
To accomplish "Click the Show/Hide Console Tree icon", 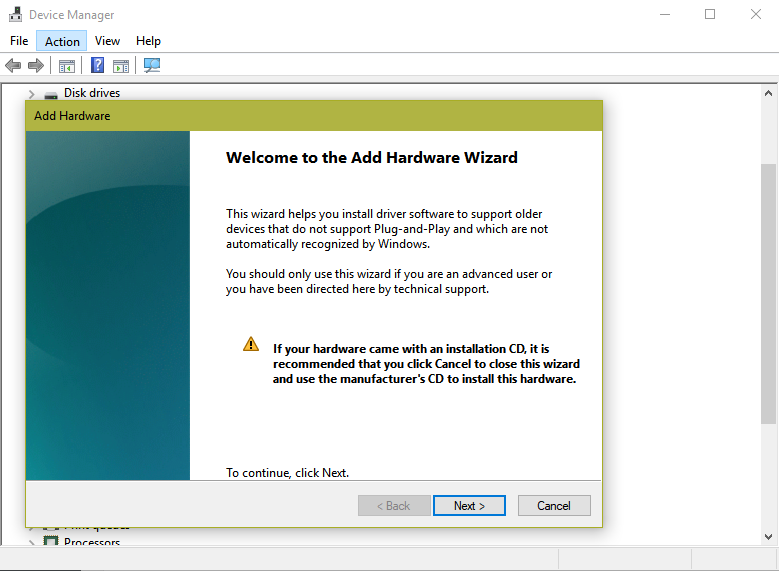I will [x=67, y=66].
